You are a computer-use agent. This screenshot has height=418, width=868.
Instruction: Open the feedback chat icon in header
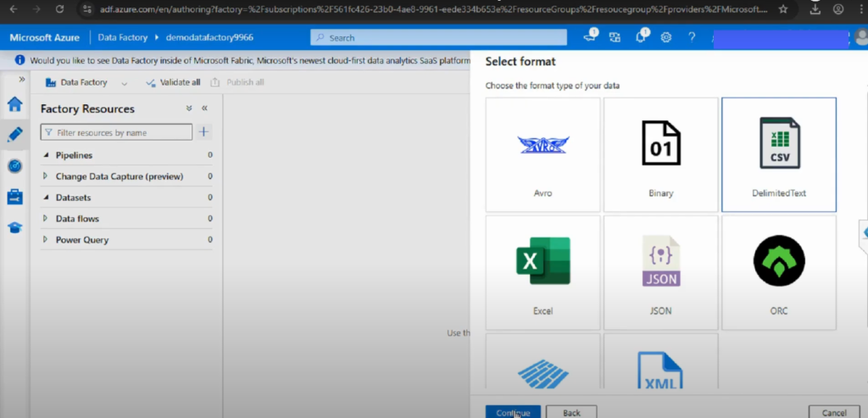tap(590, 36)
